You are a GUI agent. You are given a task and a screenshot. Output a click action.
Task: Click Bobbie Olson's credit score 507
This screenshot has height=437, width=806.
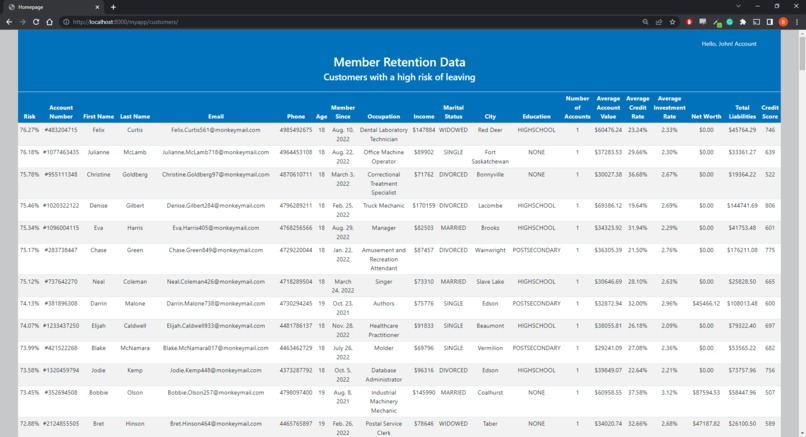click(x=770, y=393)
